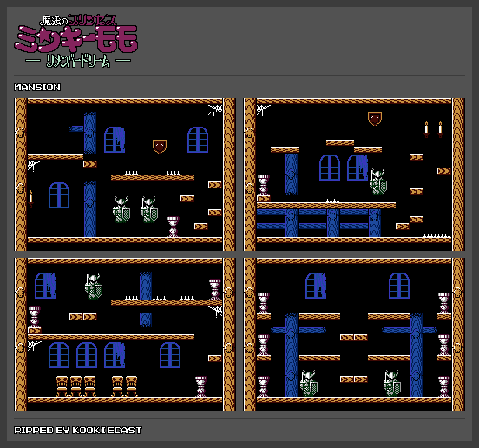Open the top-left mansion room map

[125, 175]
